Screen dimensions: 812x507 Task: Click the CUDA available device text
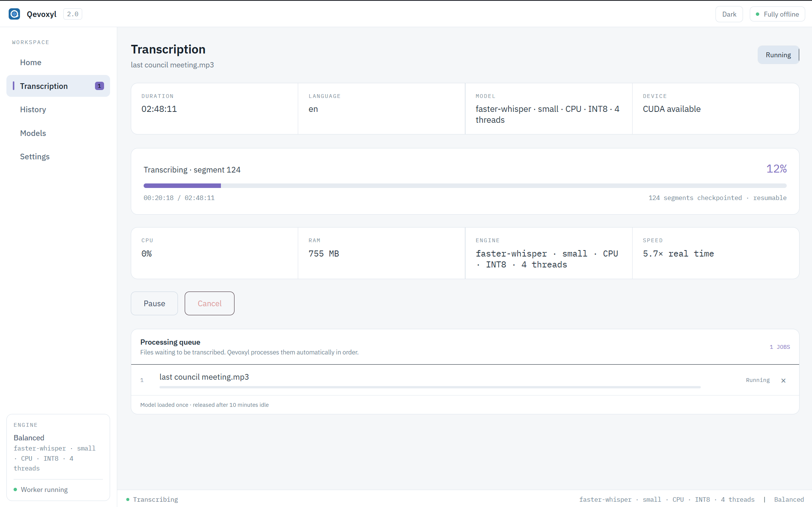pos(671,109)
